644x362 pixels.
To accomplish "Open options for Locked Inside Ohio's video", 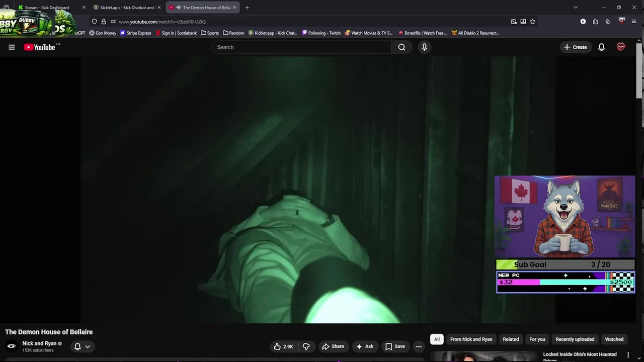I will tap(628, 355).
